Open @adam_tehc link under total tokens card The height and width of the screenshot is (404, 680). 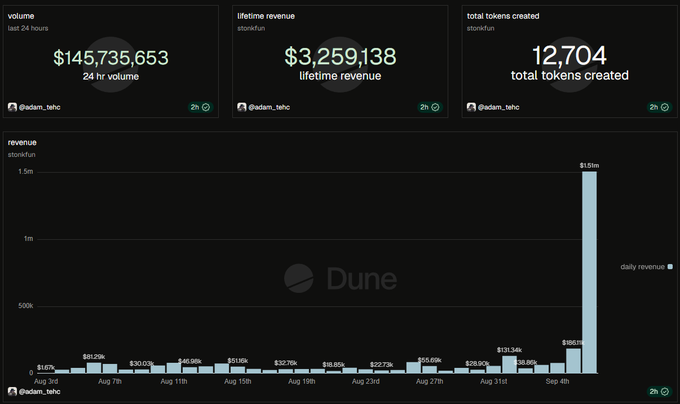498,107
